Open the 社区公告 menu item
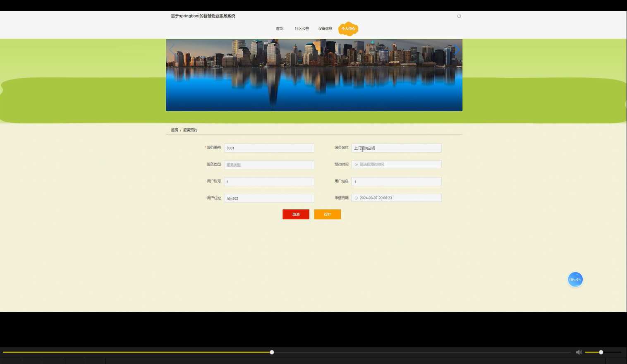627x364 pixels. coord(301,29)
